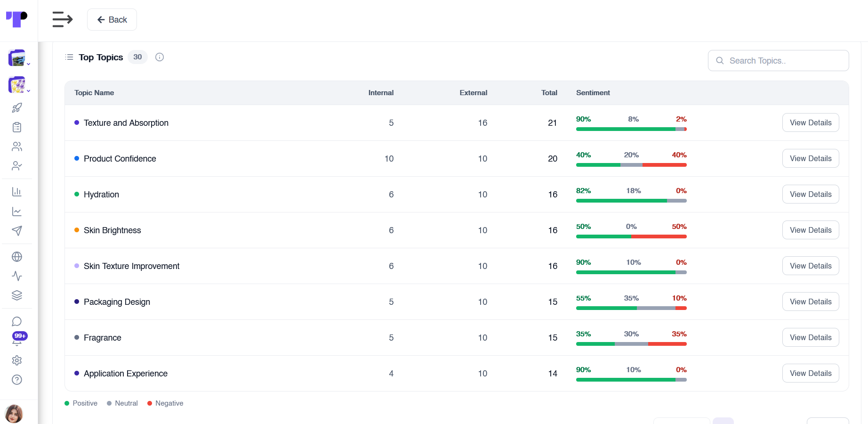Image resolution: width=868 pixels, height=424 pixels.
Task: Click the info icon next to Top Topics
Action: click(160, 57)
